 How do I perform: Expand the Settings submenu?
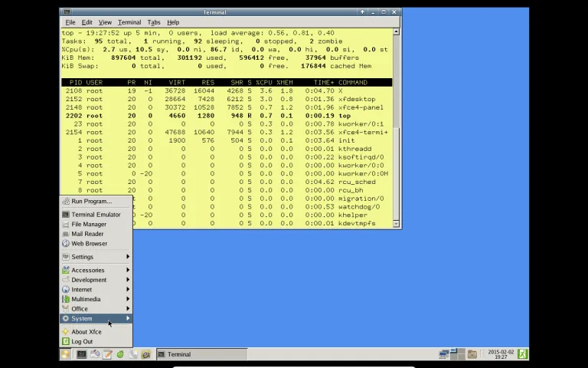(96, 257)
